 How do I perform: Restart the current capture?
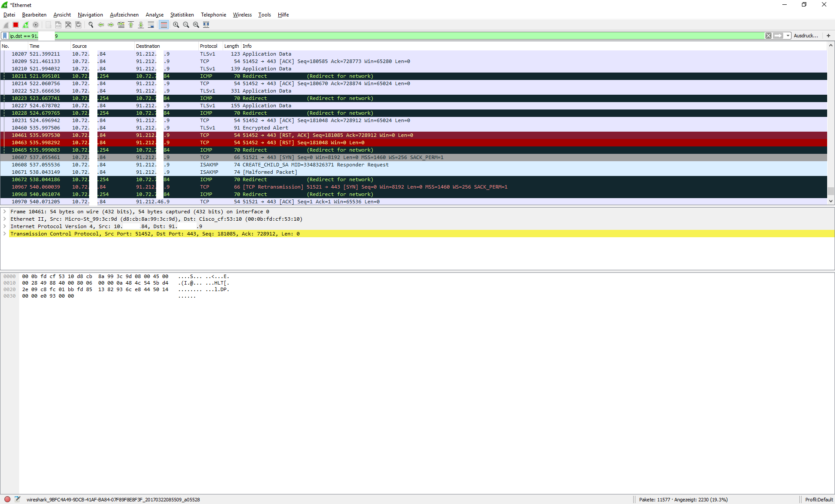(26, 25)
